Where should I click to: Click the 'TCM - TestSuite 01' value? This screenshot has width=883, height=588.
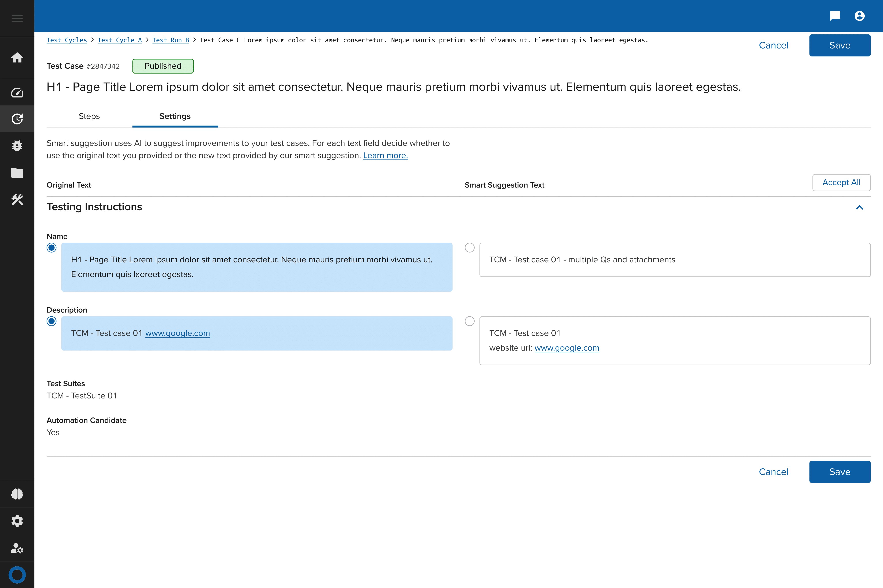(82, 396)
